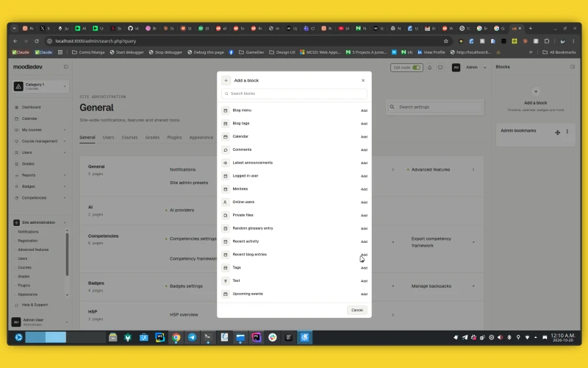Click the Tags block icon
This screenshot has height=368, width=588.
[x=226, y=268]
